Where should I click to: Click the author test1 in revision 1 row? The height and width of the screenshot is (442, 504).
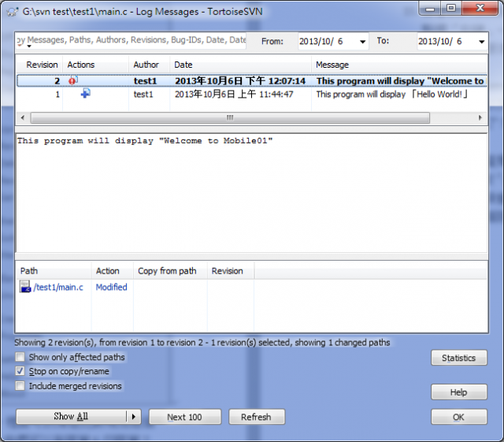[143, 95]
